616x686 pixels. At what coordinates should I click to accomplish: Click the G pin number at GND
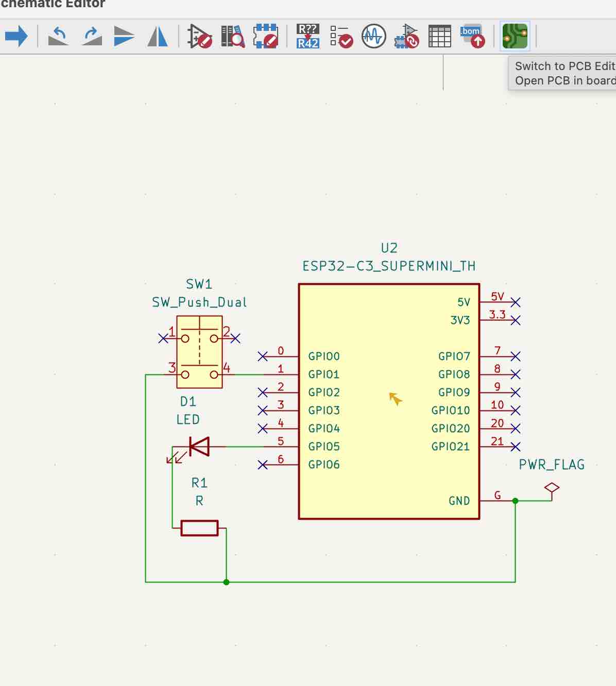(x=498, y=495)
